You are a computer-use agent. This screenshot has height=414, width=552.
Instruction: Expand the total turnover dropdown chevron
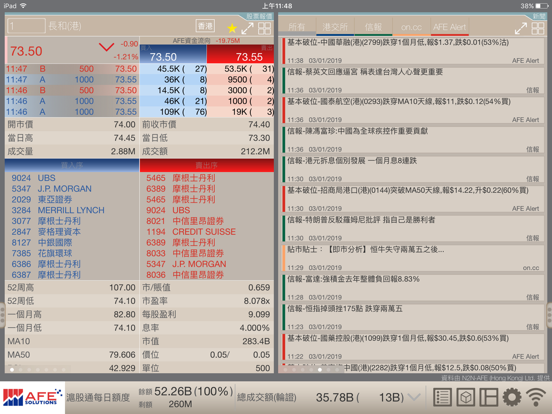(x=414, y=397)
